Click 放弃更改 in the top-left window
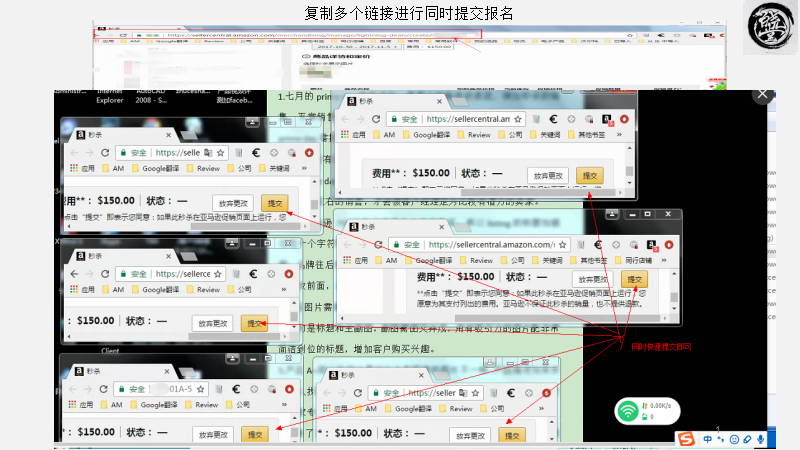Screen dimensions: 800x450 click(x=233, y=203)
